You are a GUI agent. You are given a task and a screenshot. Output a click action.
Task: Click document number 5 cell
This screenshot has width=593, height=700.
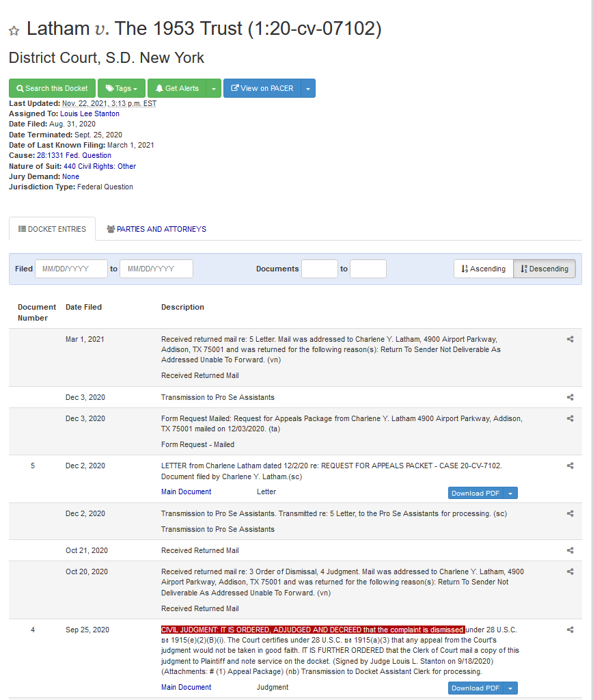pos(33,466)
